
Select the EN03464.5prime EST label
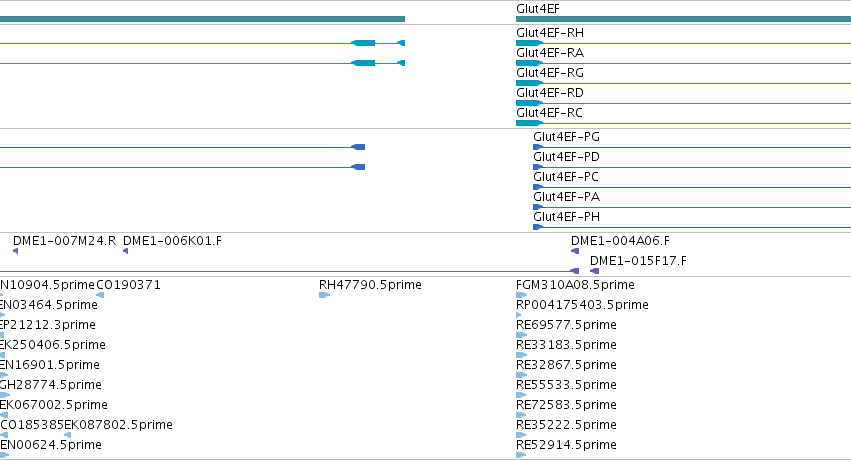[x=49, y=305]
